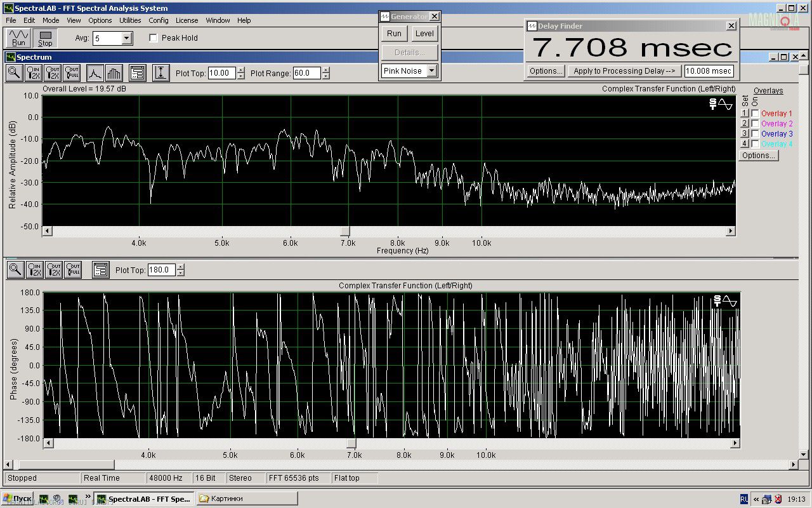The image size is (812, 508).
Task: Decrease Plot Range with down arrow
Action: (x=325, y=76)
